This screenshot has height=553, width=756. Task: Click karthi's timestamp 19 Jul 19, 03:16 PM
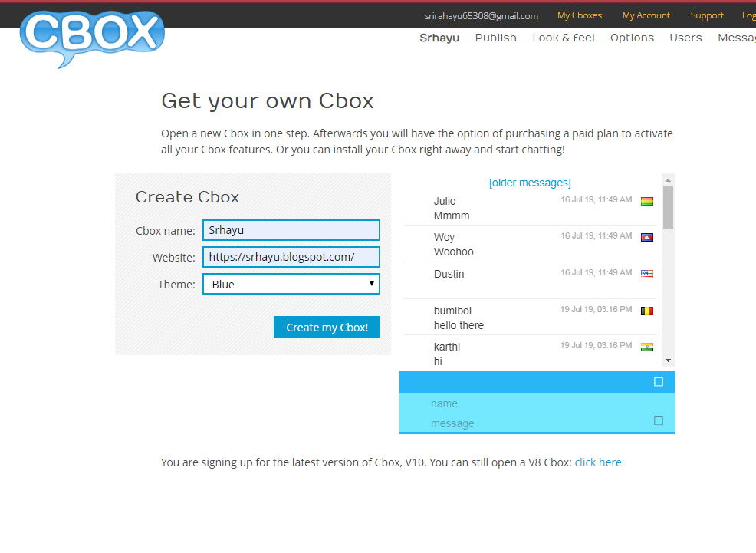coord(596,345)
